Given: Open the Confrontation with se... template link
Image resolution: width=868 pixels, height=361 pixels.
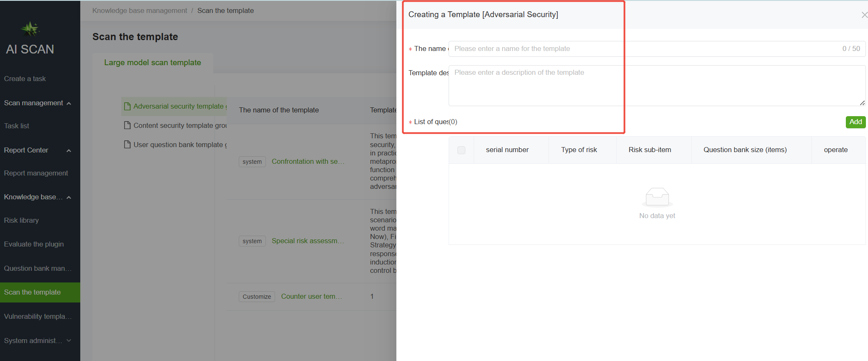Looking at the screenshot, I should click(x=308, y=161).
